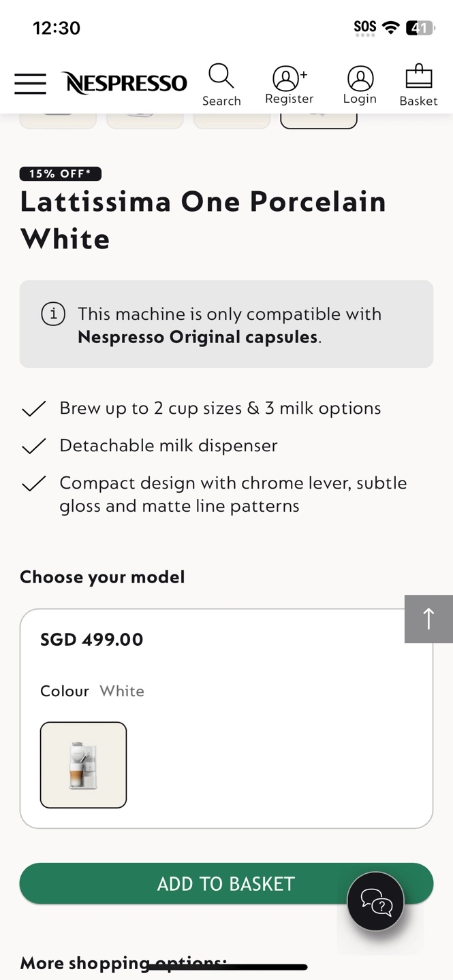Image resolution: width=453 pixels, height=980 pixels.
Task: View the shopping Basket
Action: click(418, 84)
